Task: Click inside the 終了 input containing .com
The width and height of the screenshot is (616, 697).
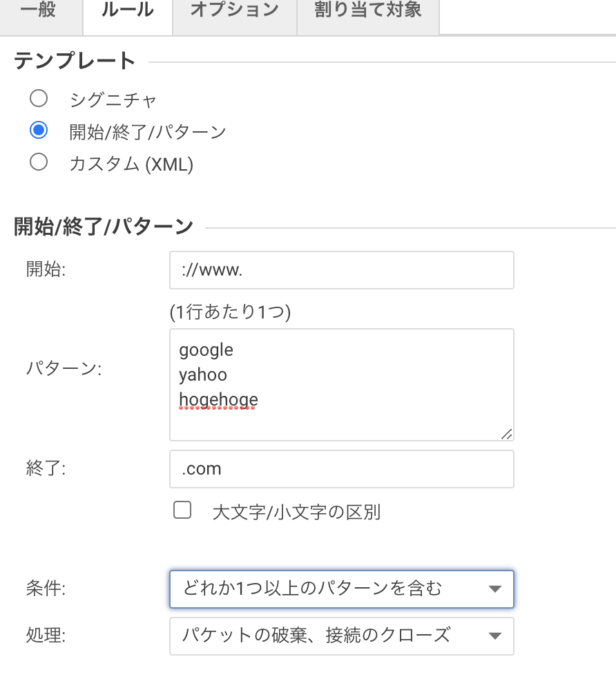Action: click(342, 468)
